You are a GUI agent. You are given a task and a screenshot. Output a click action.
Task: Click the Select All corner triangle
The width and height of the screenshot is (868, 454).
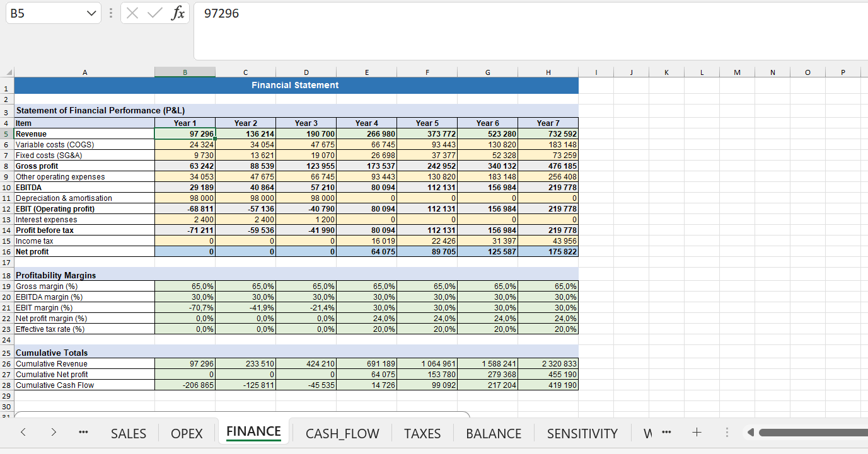click(8, 73)
